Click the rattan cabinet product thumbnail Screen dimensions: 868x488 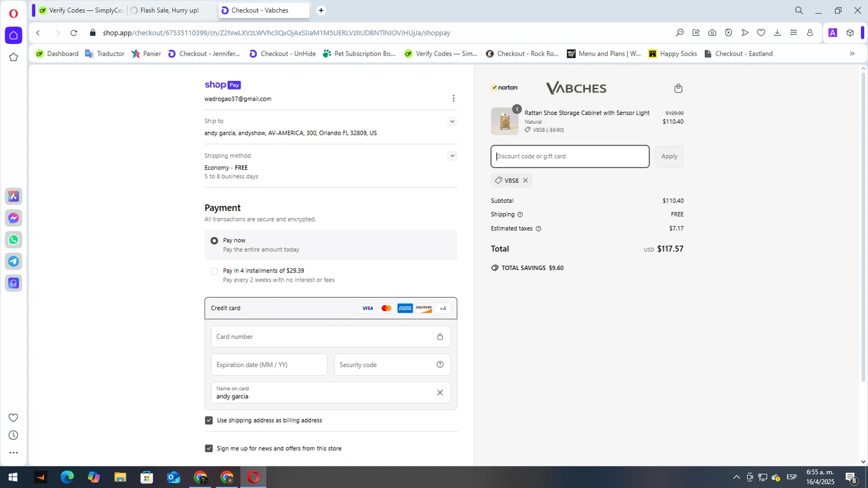505,121
